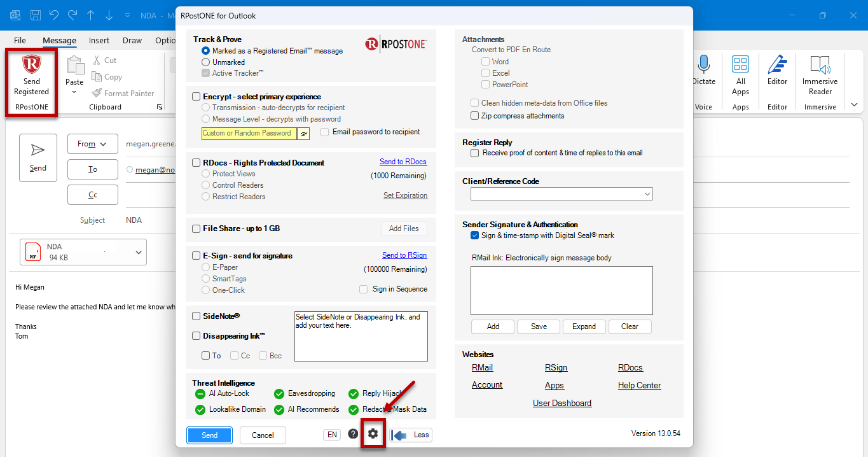Screen dimensions: 868x457
Task: Open the All Apps icon
Action: (x=740, y=64)
